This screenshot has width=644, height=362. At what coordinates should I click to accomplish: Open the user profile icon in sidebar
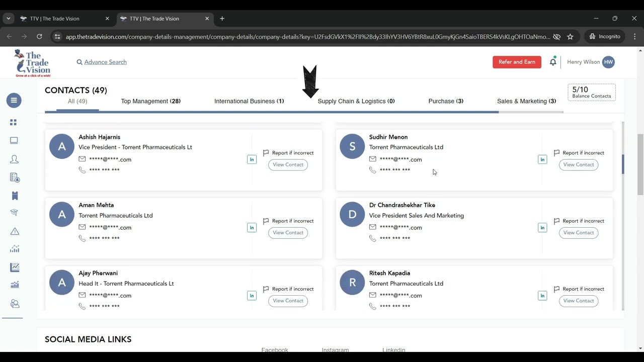pos(14,159)
